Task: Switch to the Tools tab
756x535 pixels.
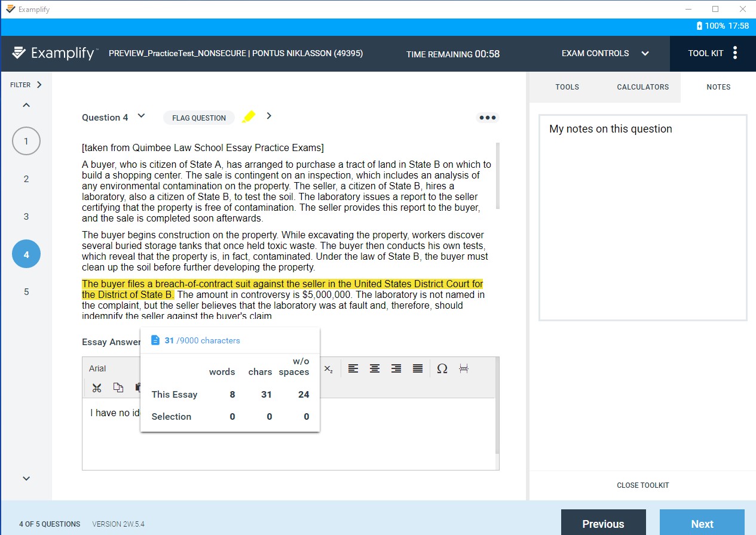Action: tap(567, 87)
